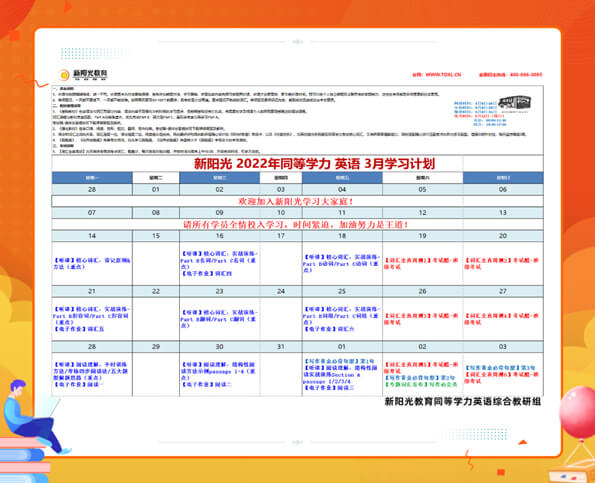595x483 pixels.
Task: Click 【电子作业】词汇五 under day 21
Action: (79, 329)
